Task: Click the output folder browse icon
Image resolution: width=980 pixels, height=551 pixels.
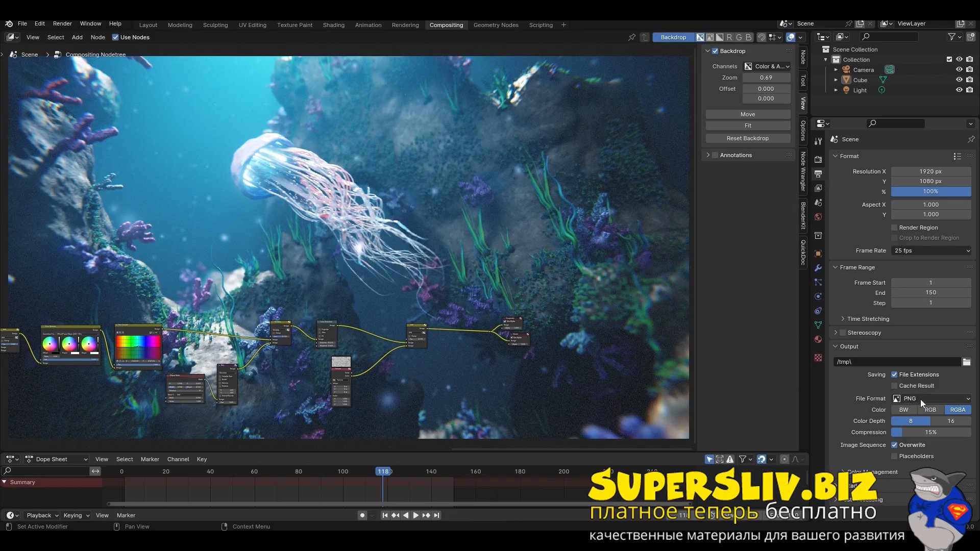Action: (966, 362)
